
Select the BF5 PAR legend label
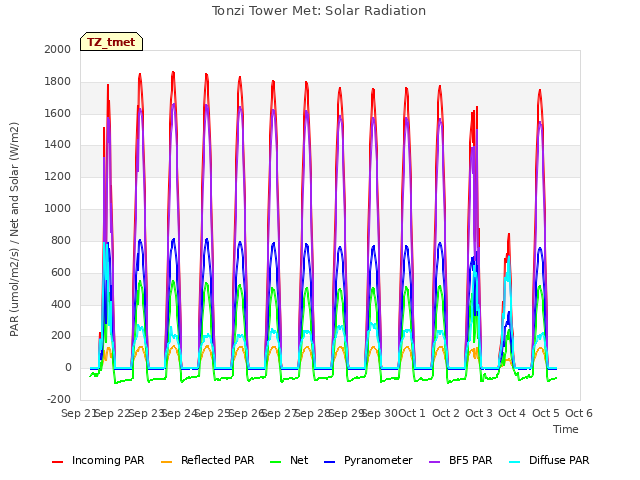[x=471, y=460]
